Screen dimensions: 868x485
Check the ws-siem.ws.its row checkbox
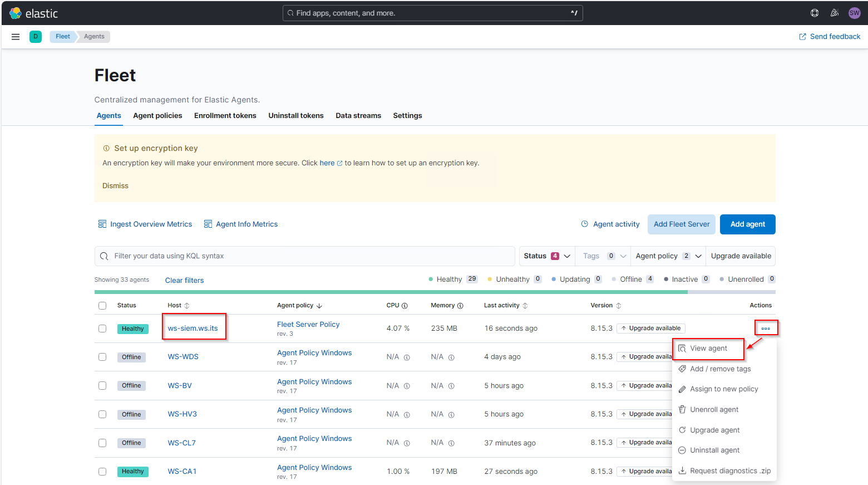(x=102, y=329)
